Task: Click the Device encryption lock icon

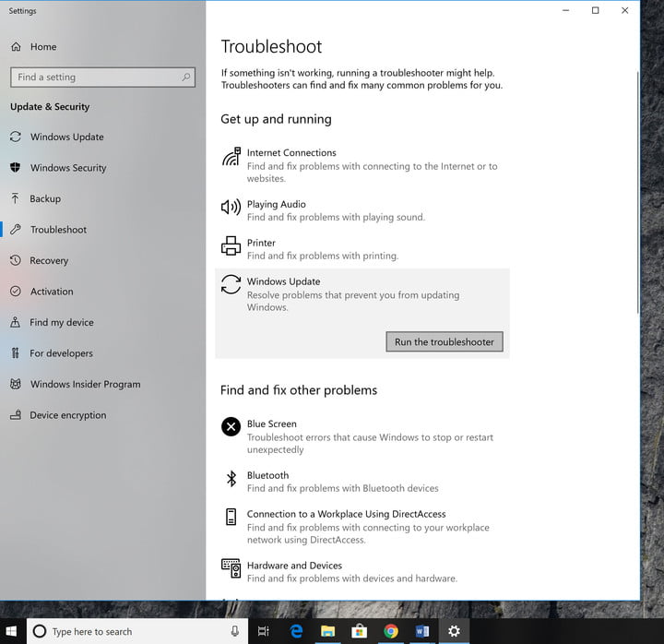Action: pyautogui.click(x=16, y=415)
